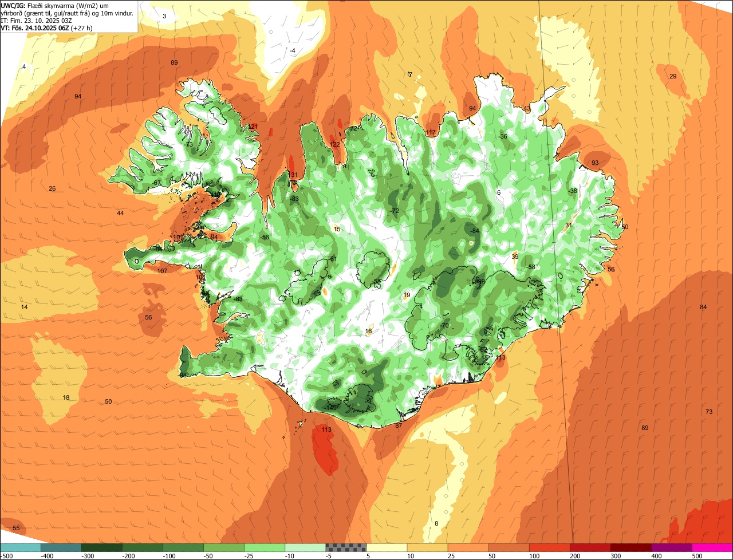Click the inland value '16'
This screenshot has width=733, height=560.
[x=369, y=332]
